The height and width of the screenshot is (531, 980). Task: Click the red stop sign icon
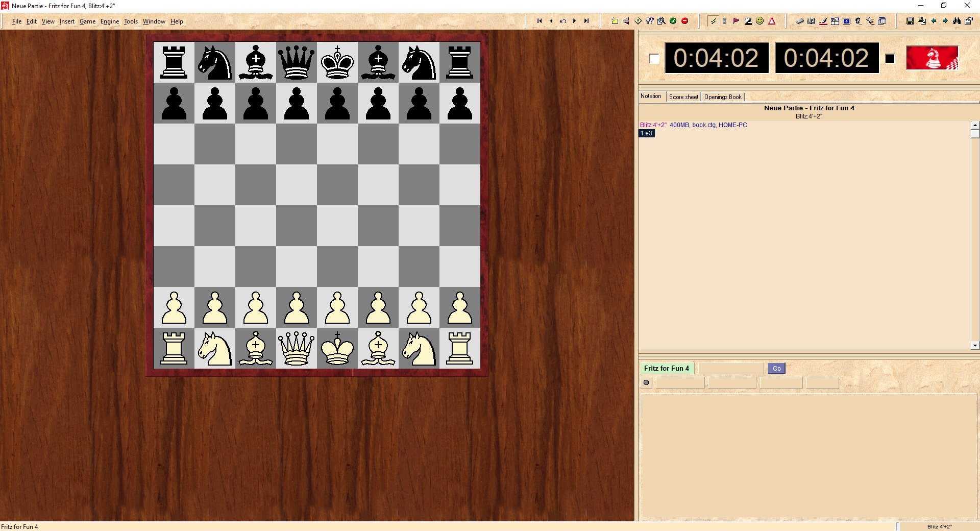(685, 21)
